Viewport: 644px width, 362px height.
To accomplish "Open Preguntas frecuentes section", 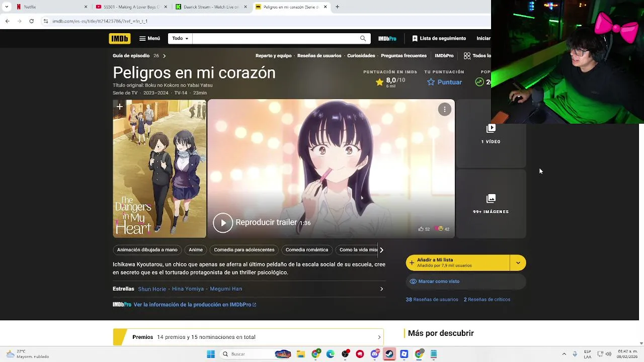I will (x=404, y=56).
